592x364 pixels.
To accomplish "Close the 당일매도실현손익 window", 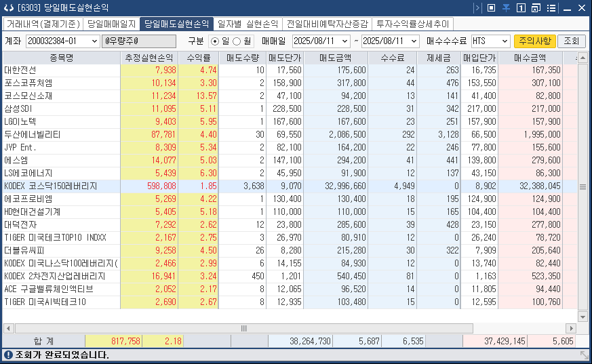I will pyautogui.click(x=582, y=8).
